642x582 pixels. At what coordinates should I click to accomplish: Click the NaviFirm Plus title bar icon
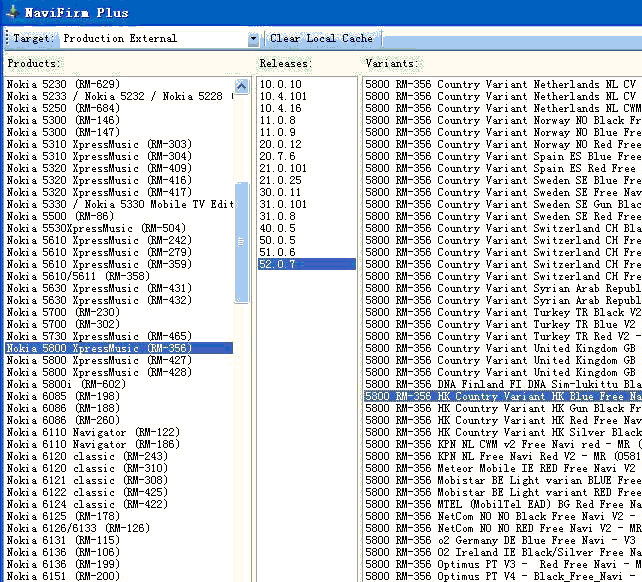(12, 12)
